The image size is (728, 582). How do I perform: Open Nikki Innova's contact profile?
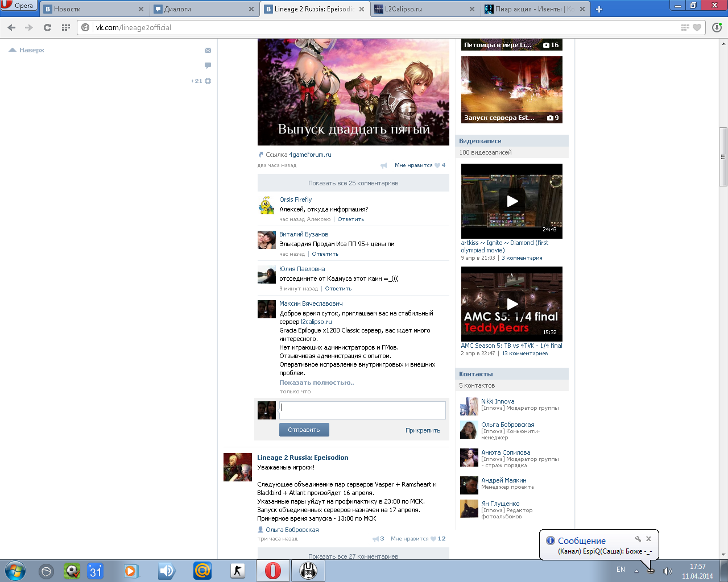click(498, 401)
